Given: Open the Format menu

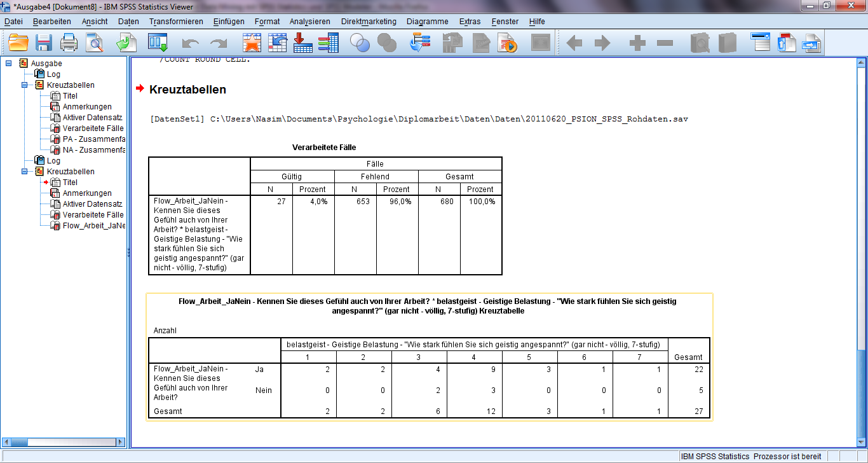Looking at the screenshot, I should (267, 22).
